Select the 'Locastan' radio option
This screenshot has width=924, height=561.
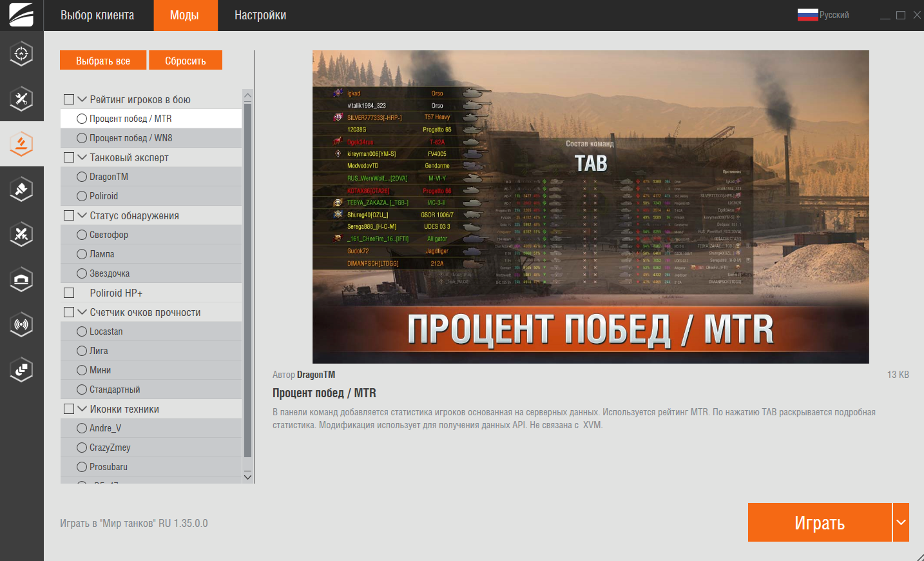tap(82, 331)
